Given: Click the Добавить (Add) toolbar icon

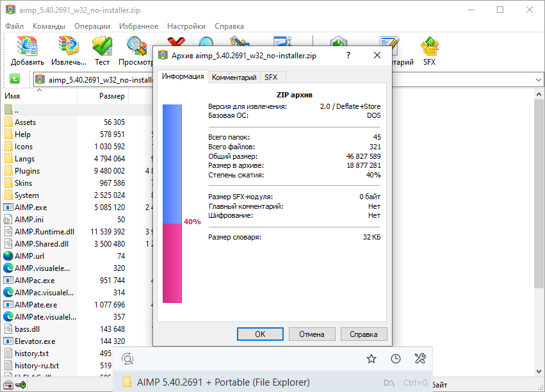Looking at the screenshot, I should click(x=27, y=46).
